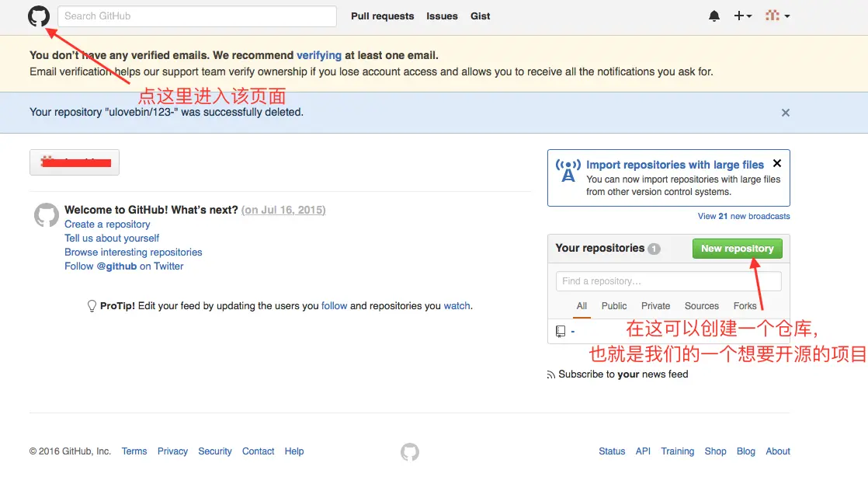The image size is (868, 484).
Task: Select the All repositories tab
Action: (x=582, y=305)
